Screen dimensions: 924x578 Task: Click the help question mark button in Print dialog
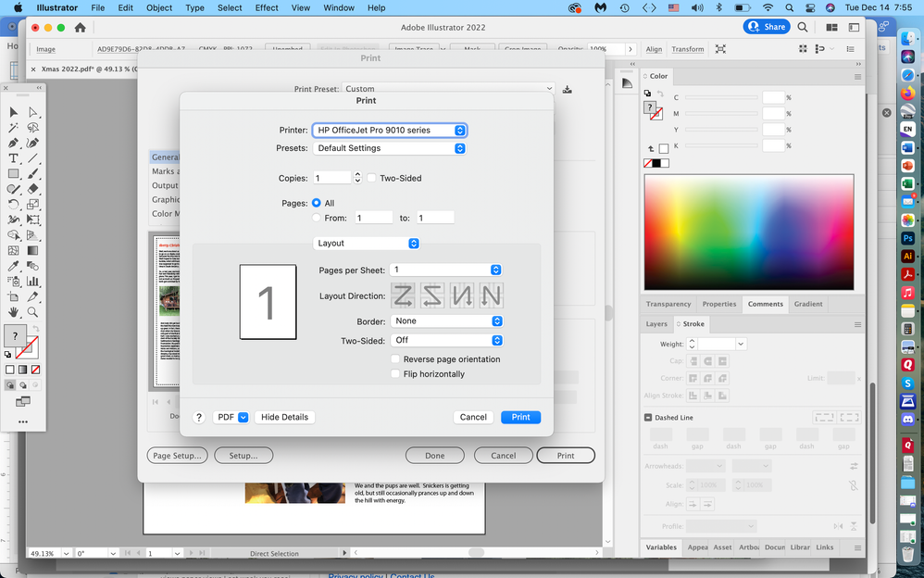(x=199, y=418)
